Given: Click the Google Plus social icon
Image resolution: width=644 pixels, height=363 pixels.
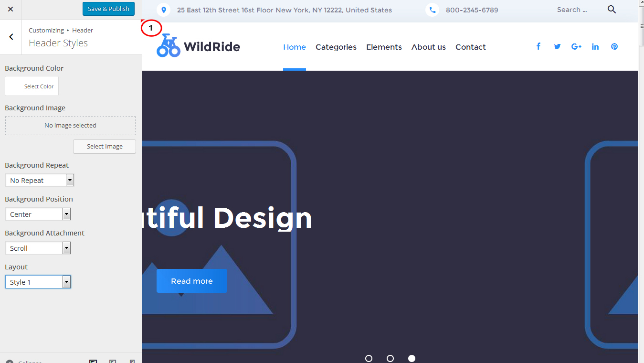Looking at the screenshot, I should click(x=576, y=46).
